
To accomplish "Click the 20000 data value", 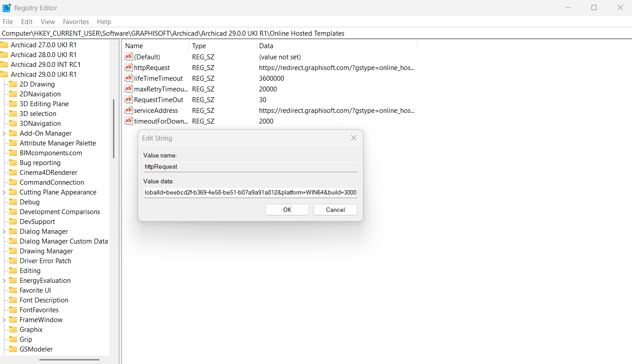I will coord(268,89).
